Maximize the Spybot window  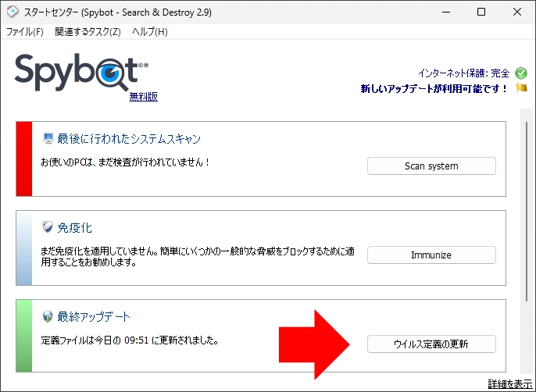pyautogui.click(x=481, y=12)
